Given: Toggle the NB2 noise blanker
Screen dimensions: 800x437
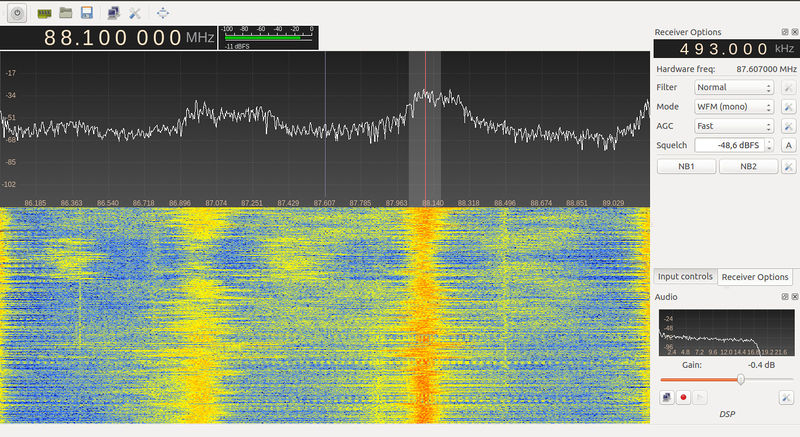Looking at the screenshot, I should pyautogui.click(x=749, y=166).
